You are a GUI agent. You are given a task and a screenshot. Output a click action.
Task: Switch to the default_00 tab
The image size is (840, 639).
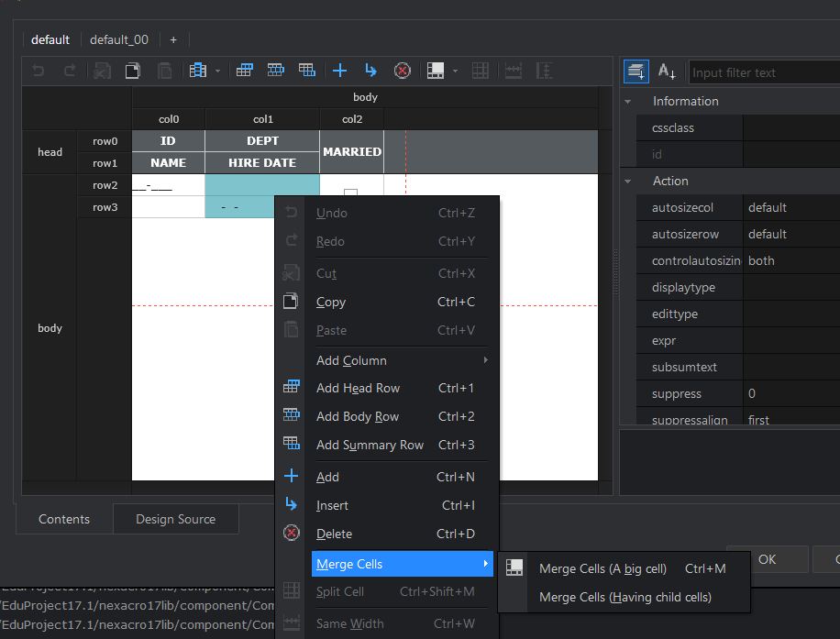pos(119,39)
